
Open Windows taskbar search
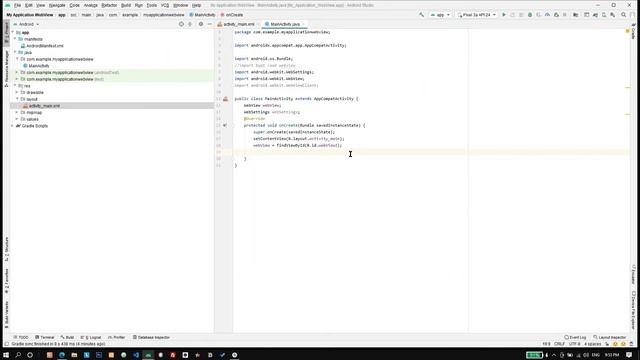coord(18,355)
